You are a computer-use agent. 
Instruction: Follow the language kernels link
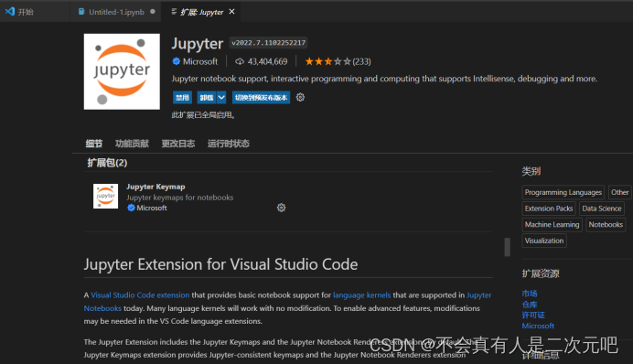click(361, 295)
